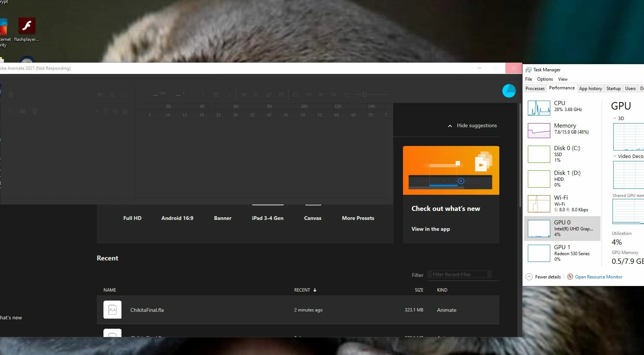Toggle show all layers as outlines
Viewport: 644px width, 355px height.
[106, 111]
